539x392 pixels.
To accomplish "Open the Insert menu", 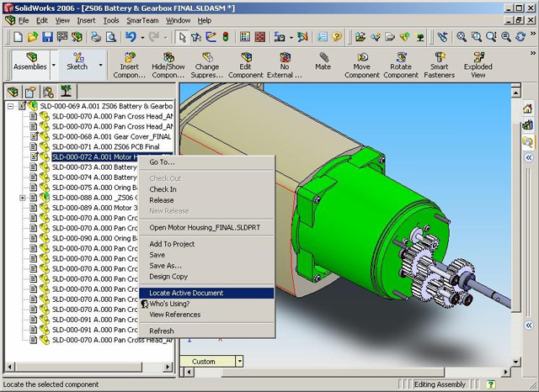I will [86, 20].
